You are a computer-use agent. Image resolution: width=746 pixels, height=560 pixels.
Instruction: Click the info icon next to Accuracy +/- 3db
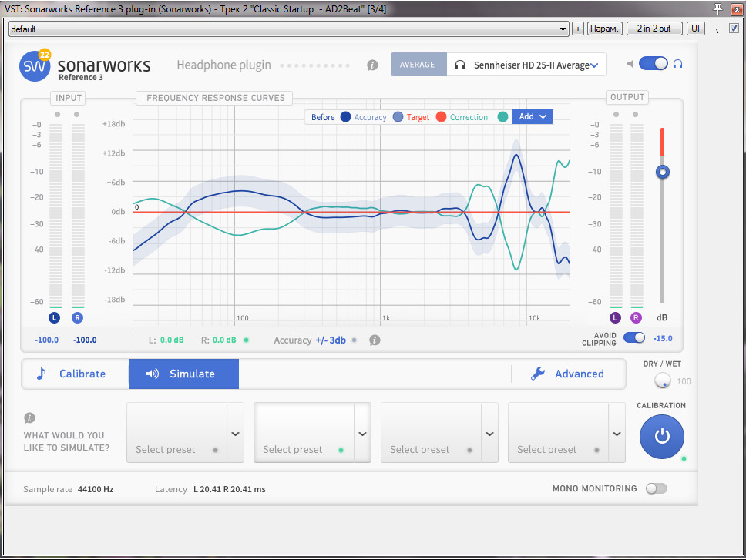(x=375, y=340)
